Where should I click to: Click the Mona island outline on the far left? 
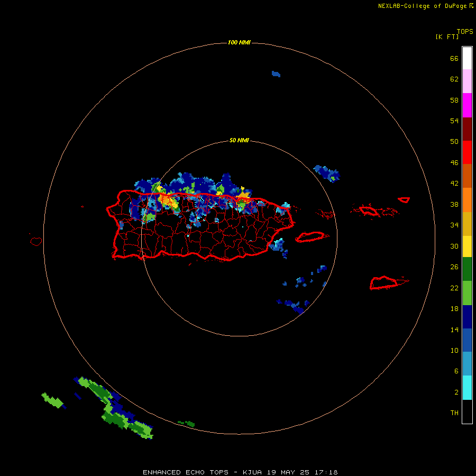[36, 241]
